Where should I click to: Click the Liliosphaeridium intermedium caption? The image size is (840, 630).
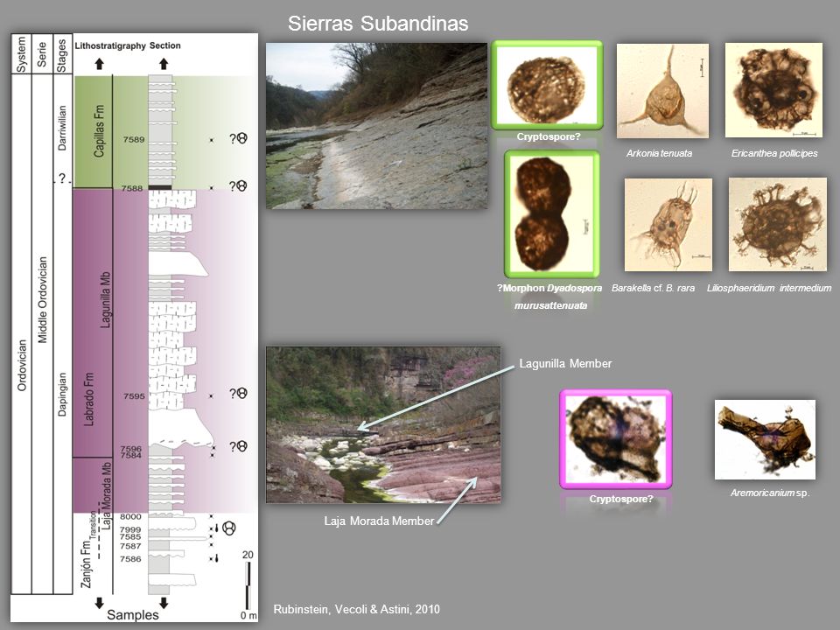(x=769, y=288)
